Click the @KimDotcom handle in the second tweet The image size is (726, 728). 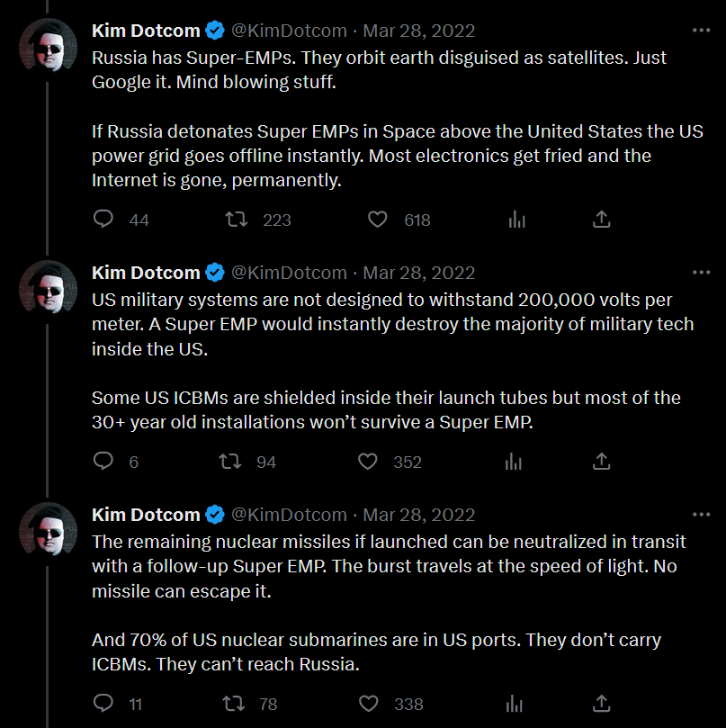289,273
